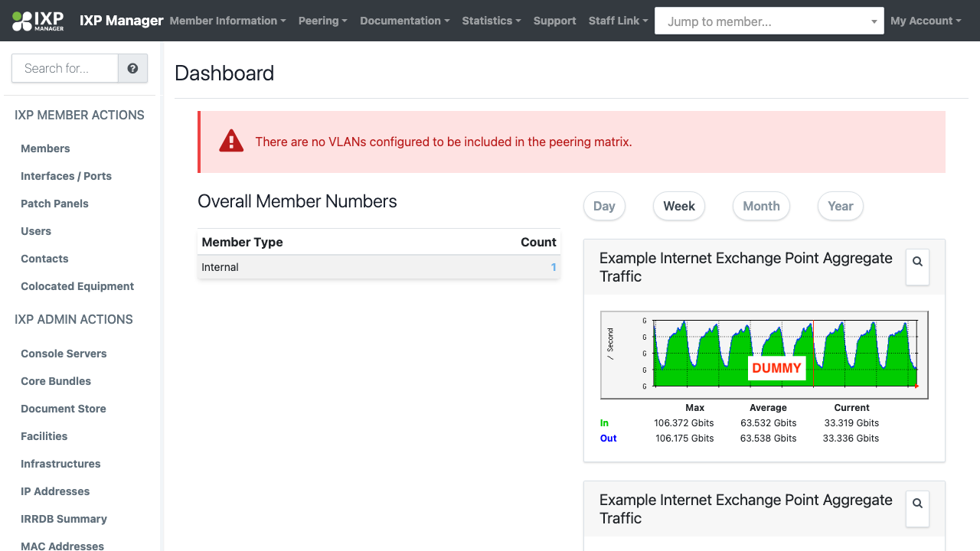Open IP Addresses page

[x=55, y=491]
